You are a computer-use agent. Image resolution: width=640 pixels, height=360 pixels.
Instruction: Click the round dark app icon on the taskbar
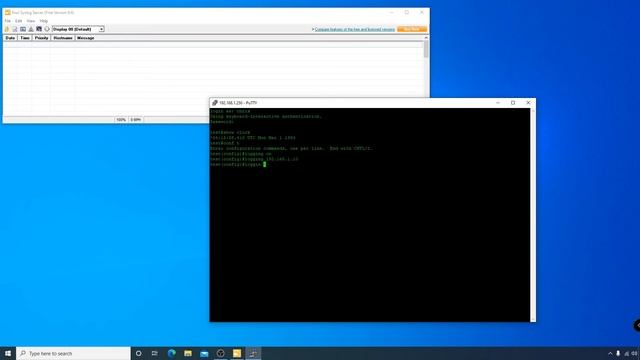point(220,353)
